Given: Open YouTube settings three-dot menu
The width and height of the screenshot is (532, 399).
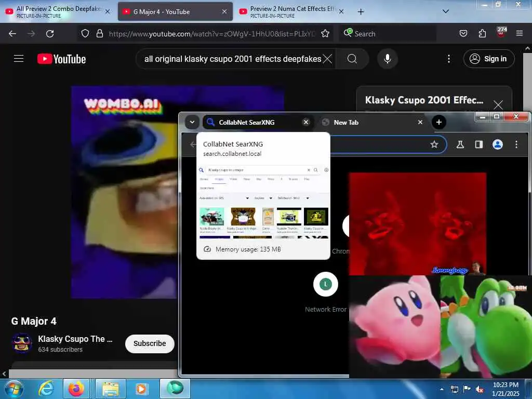Looking at the screenshot, I should (x=448, y=59).
